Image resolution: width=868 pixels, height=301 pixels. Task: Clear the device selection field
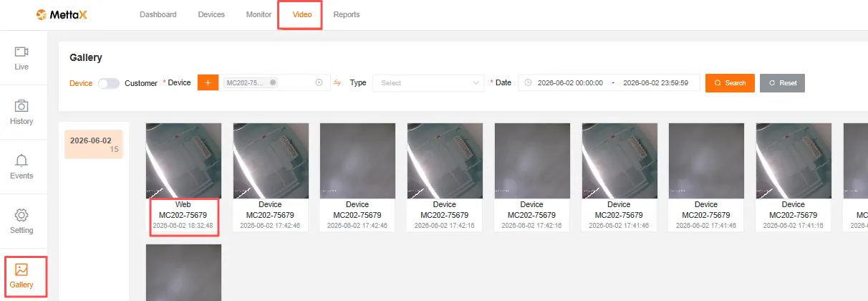coord(319,82)
